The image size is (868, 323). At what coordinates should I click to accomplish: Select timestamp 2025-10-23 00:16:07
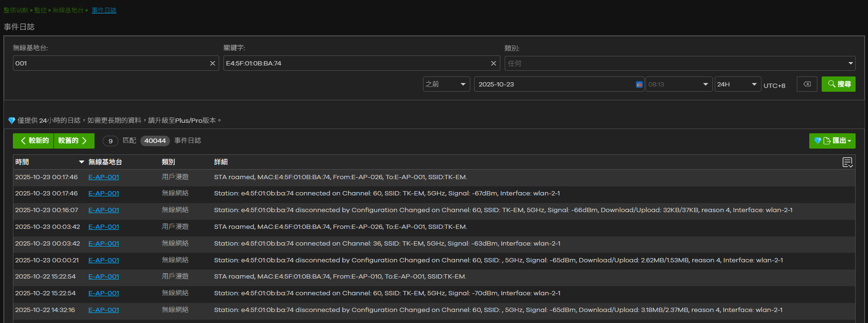point(46,210)
